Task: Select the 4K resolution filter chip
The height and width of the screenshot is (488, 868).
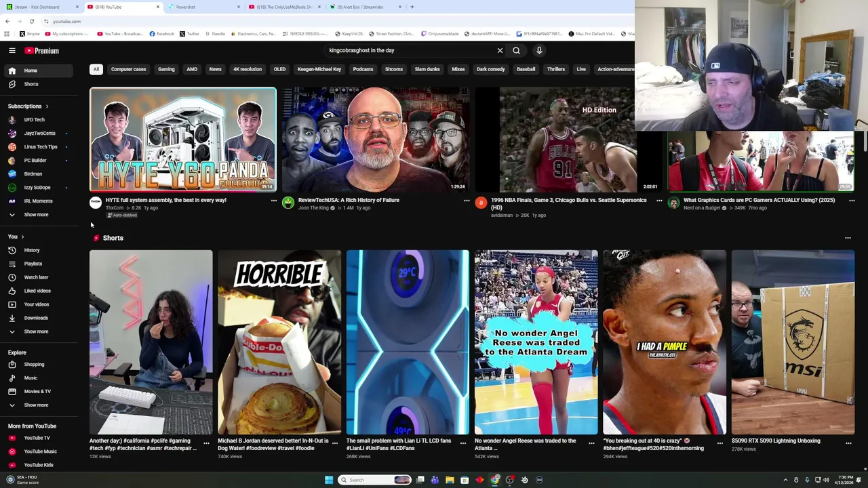Action: tap(248, 69)
